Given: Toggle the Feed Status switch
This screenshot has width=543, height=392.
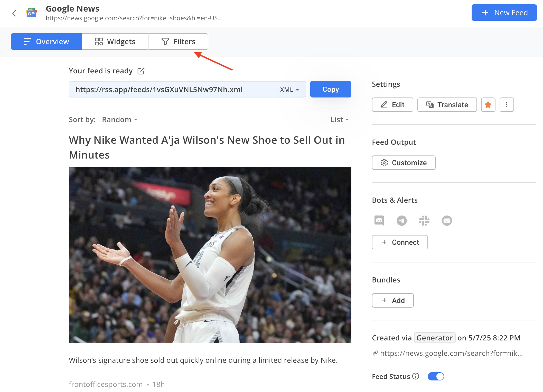Looking at the screenshot, I should click(x=436, y=376).
